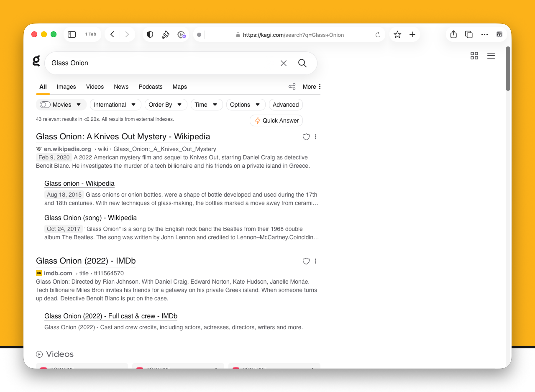Switch to the Podcasts tab
The height and width of the screenshot is (392, 535).
pos(151,87)
